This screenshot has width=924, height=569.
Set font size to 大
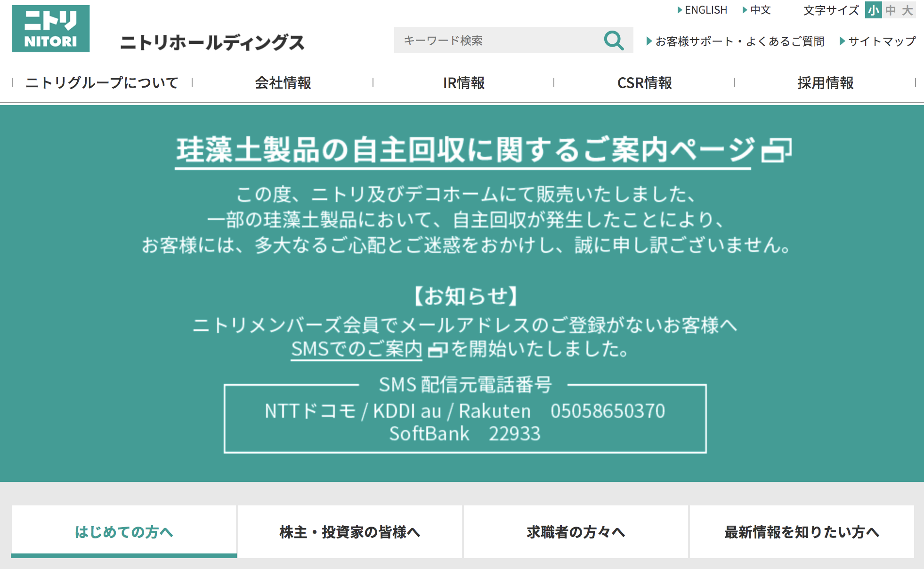pos(907,10)
